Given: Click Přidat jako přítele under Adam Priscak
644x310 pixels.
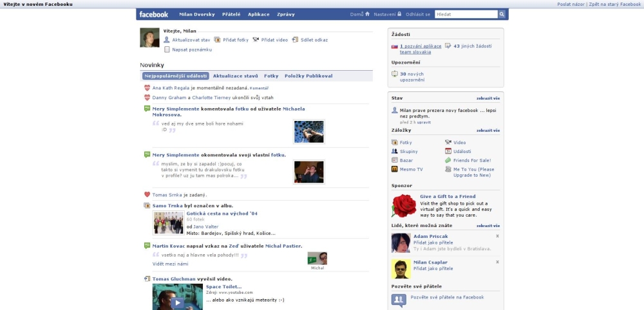Looking at the screenshot, I should [x=433, y=242].
